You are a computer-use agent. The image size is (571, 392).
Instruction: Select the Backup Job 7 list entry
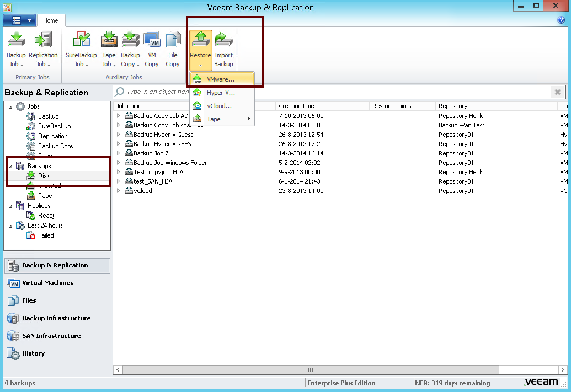coord(151,153)
